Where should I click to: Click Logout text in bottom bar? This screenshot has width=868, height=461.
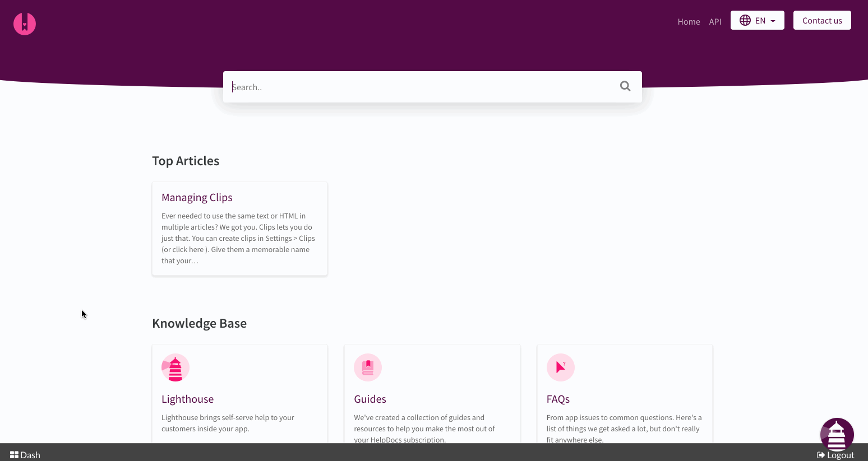841,455
